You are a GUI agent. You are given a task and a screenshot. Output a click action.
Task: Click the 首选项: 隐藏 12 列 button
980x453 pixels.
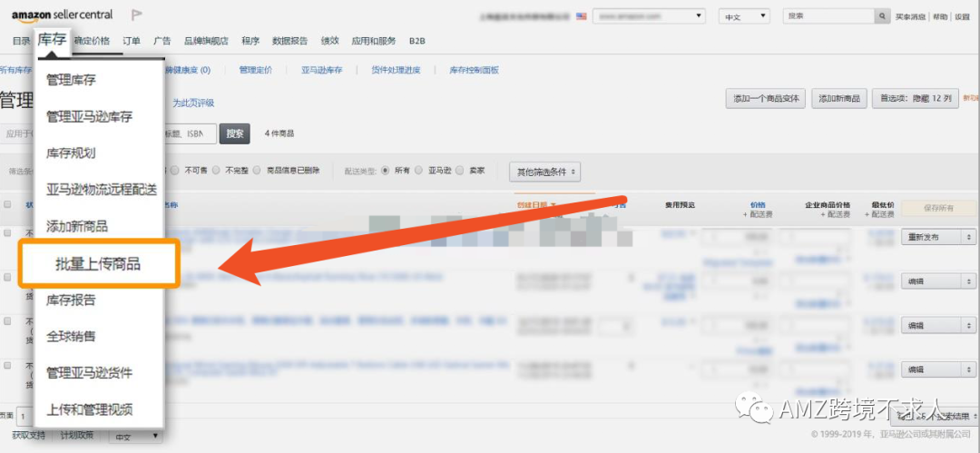click(x=916, y=98)
